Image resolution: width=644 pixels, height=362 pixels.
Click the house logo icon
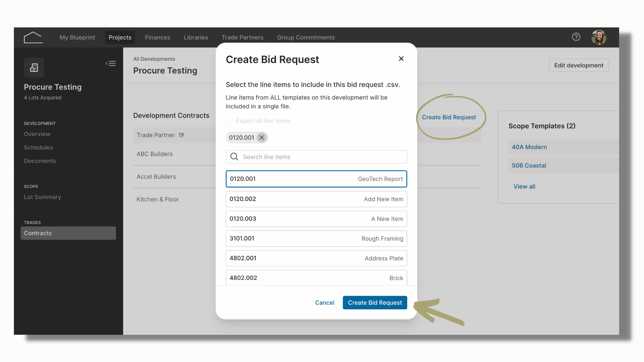pos(33,38)
